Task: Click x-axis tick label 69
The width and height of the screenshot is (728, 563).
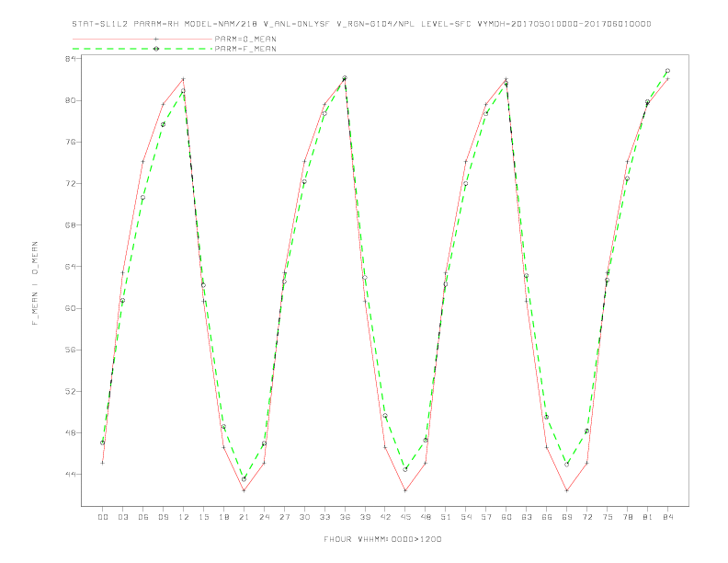Action: (567, 517)
